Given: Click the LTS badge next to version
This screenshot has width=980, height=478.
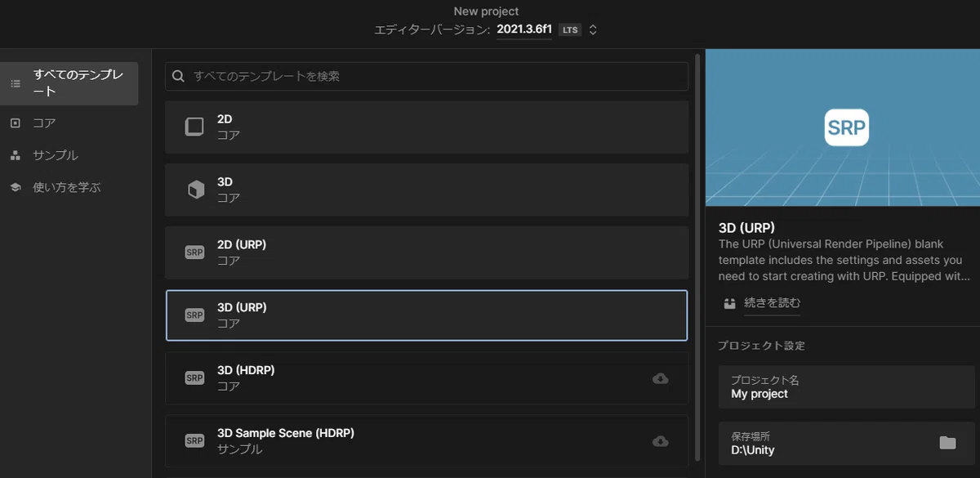Looking at the screenshot, I should [570, 30].
